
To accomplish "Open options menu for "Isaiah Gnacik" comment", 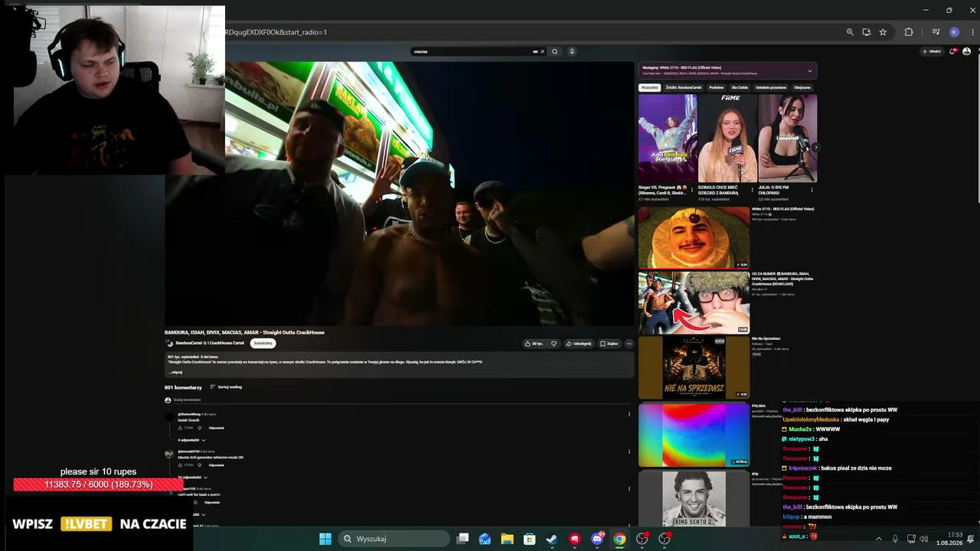I will (629, 415).
